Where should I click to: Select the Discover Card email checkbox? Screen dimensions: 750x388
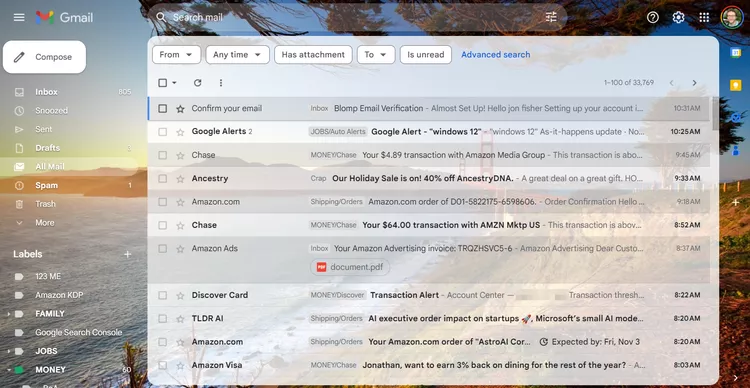click(163, 296)
